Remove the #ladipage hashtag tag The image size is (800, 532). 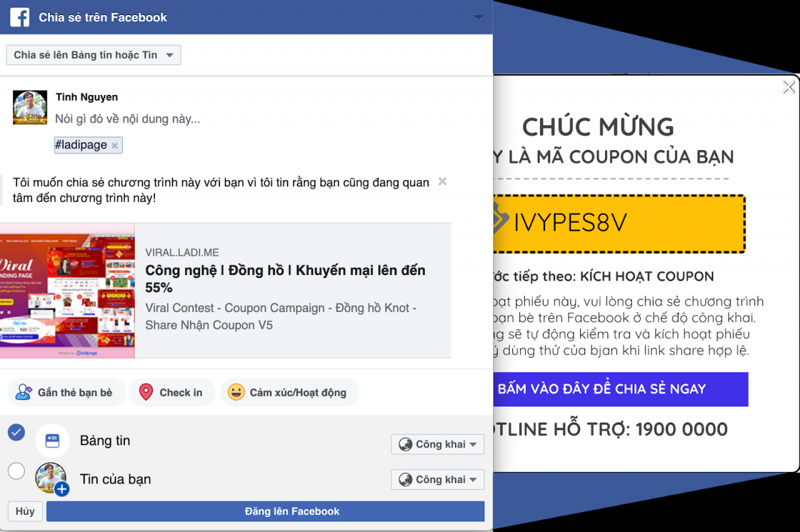[114, 146]
